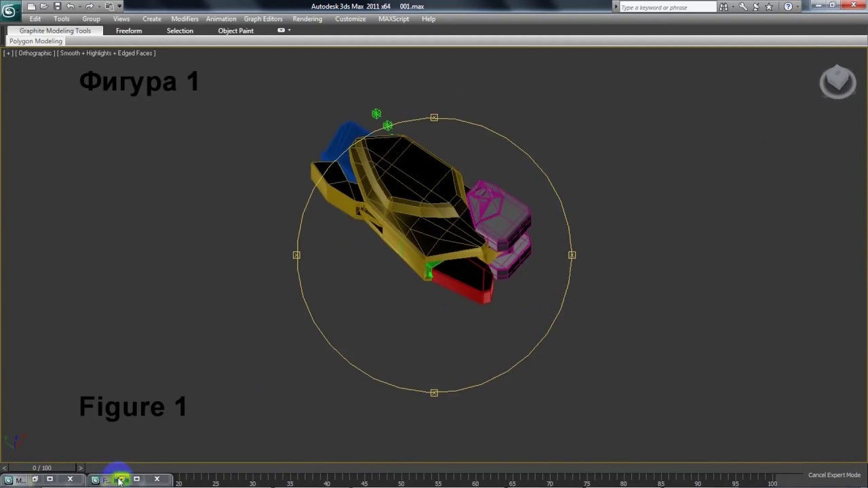Open the MAXScript menu

click(x=393, y=19)
